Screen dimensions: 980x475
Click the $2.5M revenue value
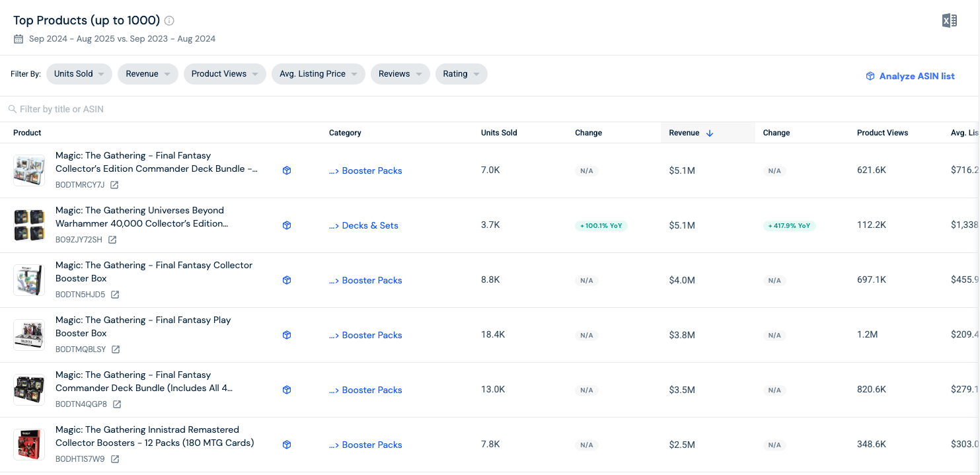point(682,445)
